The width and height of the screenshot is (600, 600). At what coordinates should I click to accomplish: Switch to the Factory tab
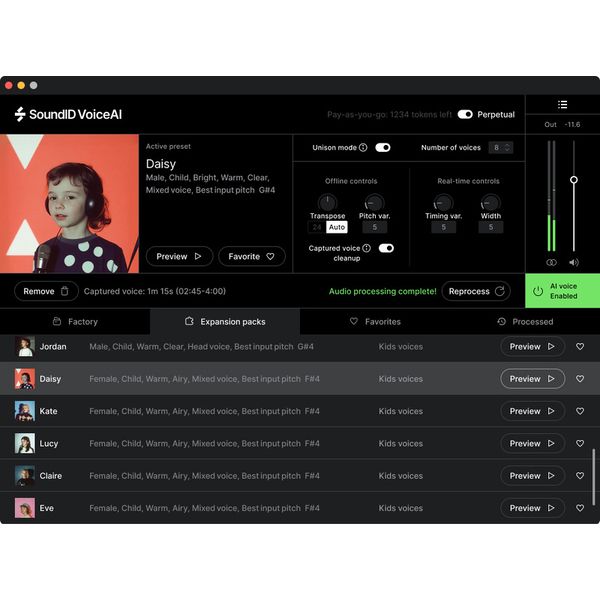point(75,321)
